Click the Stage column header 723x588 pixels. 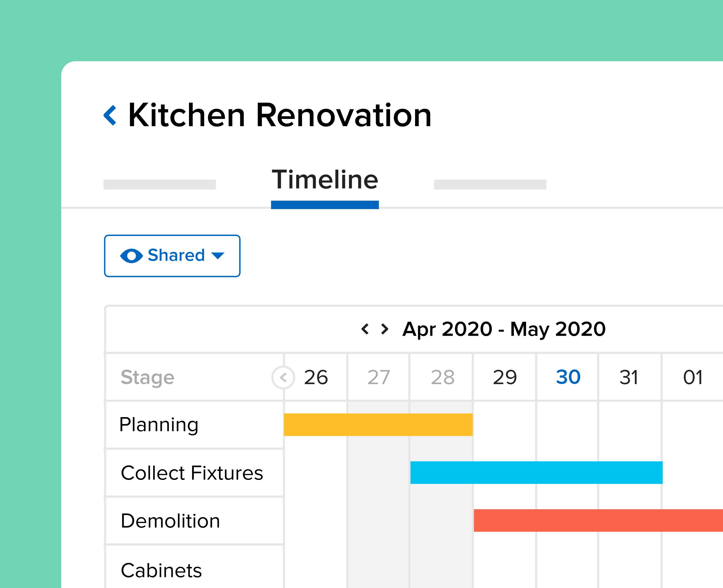click(x=148, y=377)
